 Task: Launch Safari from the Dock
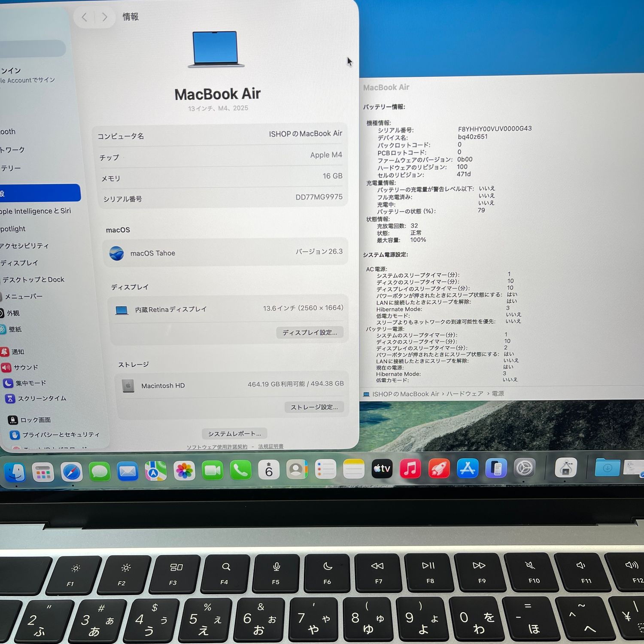(71, 472)
